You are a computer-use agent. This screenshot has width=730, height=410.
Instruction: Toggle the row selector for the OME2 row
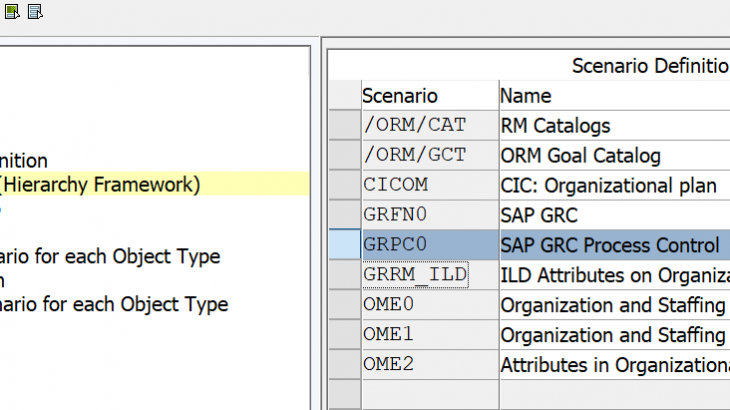[x=344, y=364]
